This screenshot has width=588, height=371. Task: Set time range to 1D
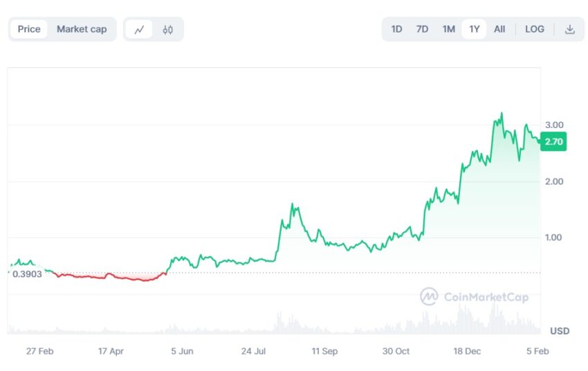[x=396, y=29]
